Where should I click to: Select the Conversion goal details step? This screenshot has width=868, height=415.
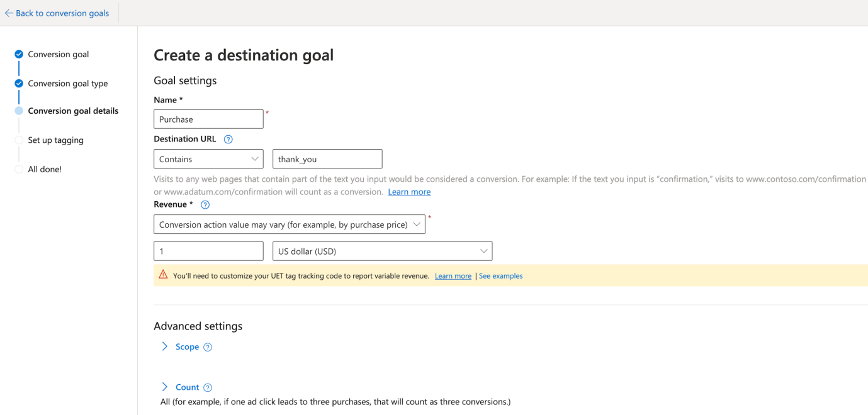coord(73,111)
